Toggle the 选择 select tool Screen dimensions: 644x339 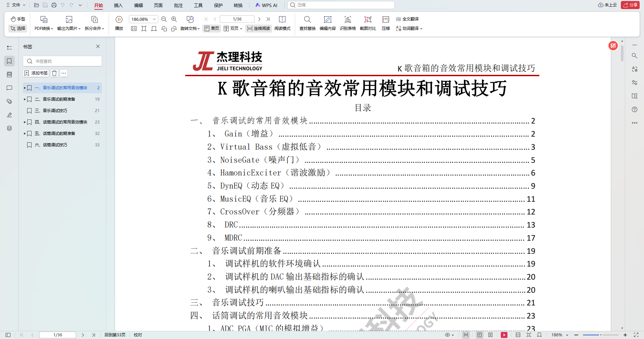(18, 29)
